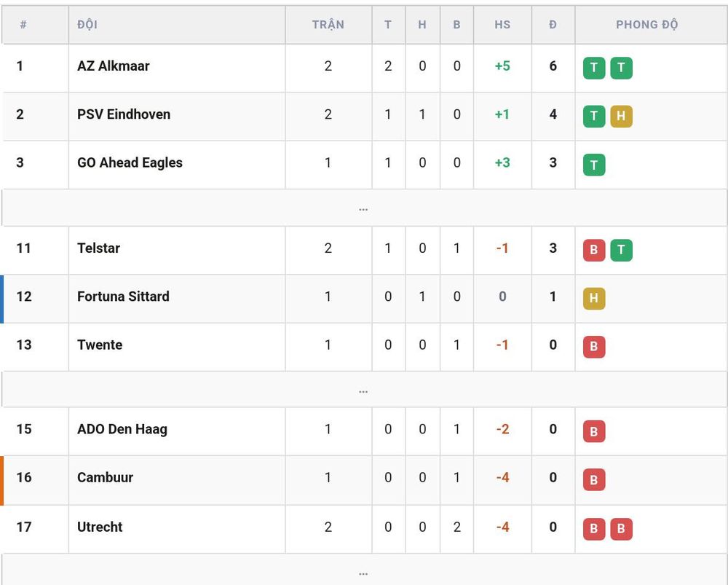Click GO Ahead Eagles' green T badge
Viewport: 728px width, 585px height.
click(594, 165)
